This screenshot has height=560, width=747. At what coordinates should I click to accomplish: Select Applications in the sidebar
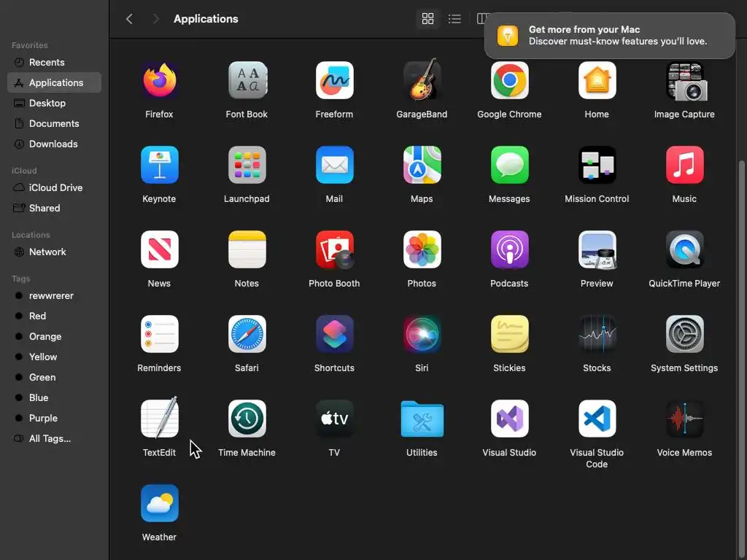coord(54,83)
